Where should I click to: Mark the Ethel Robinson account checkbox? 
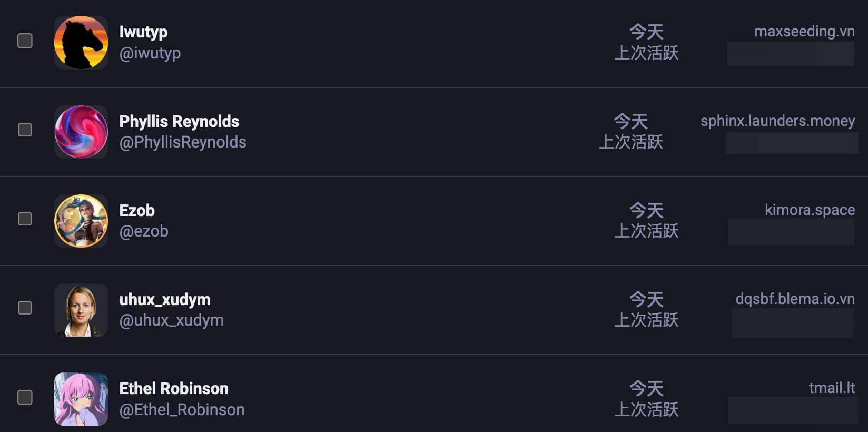[25, 397]
